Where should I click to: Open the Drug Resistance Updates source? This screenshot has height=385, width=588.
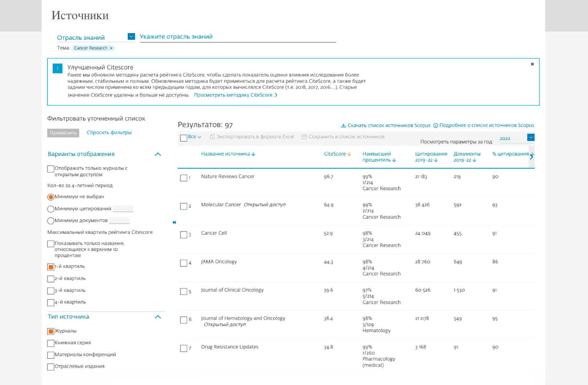click(230, 347)
